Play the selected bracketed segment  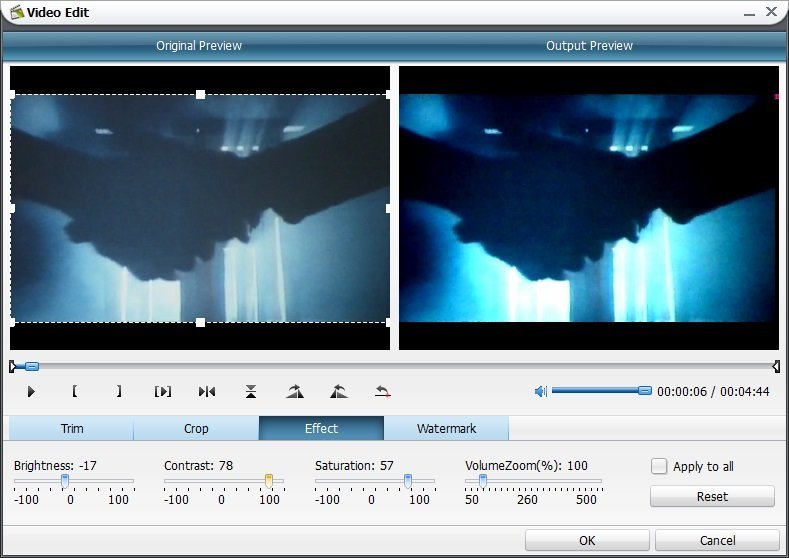click(163, 391)
